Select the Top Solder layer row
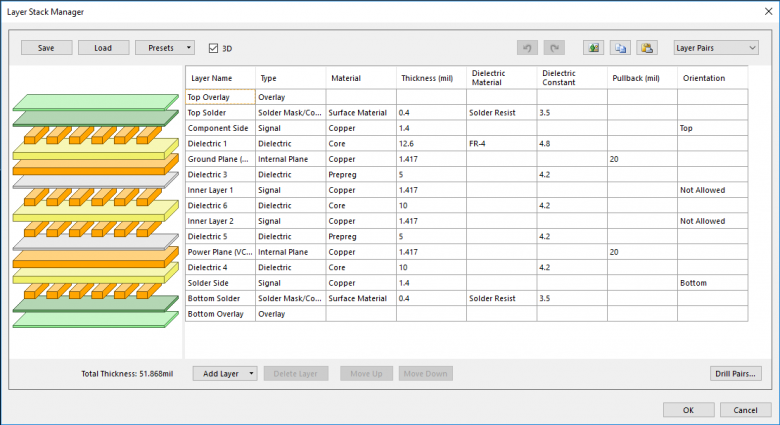Image resolution: width=780 pixels, height=425 pixels. 467,112
